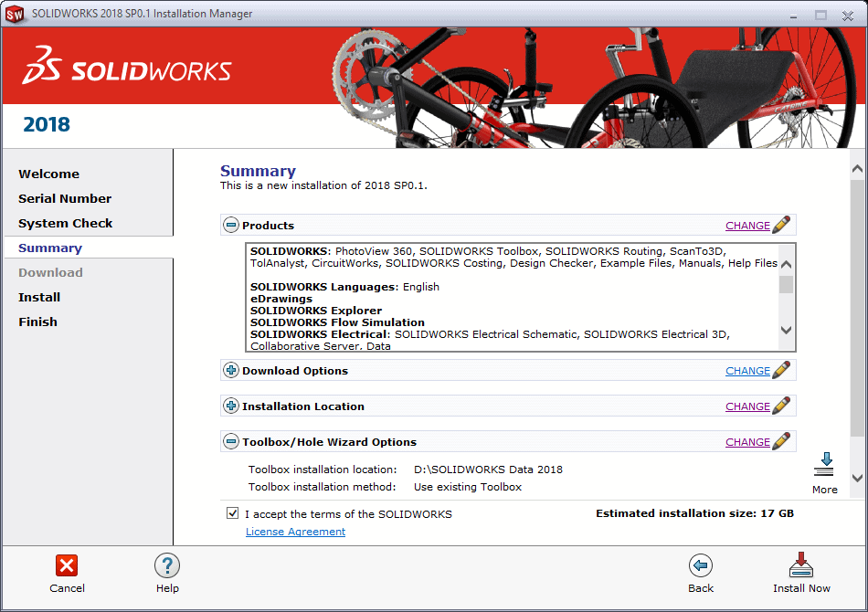Viewport: 868px width, 612px height.
Task: Expand the Installation Location section
Action: click(231, 406)
